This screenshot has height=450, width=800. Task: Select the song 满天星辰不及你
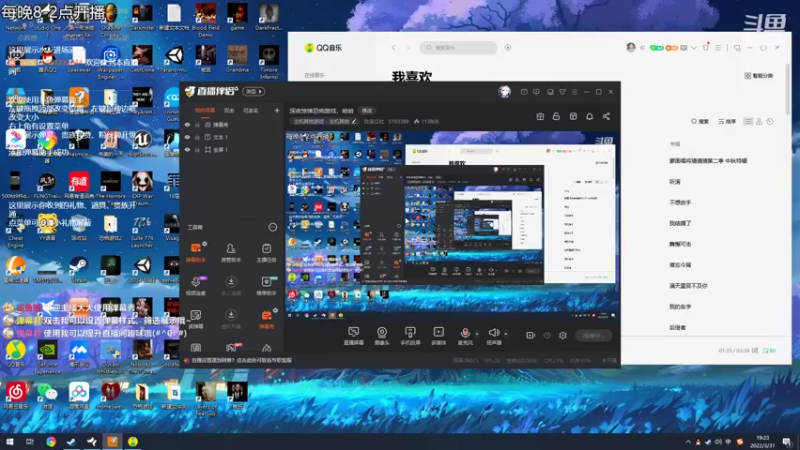688,286
